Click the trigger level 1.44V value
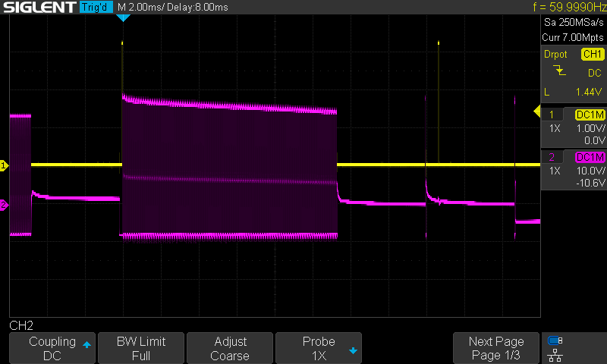The width and height of the screenshot is (607, 364). coord(589,92)
